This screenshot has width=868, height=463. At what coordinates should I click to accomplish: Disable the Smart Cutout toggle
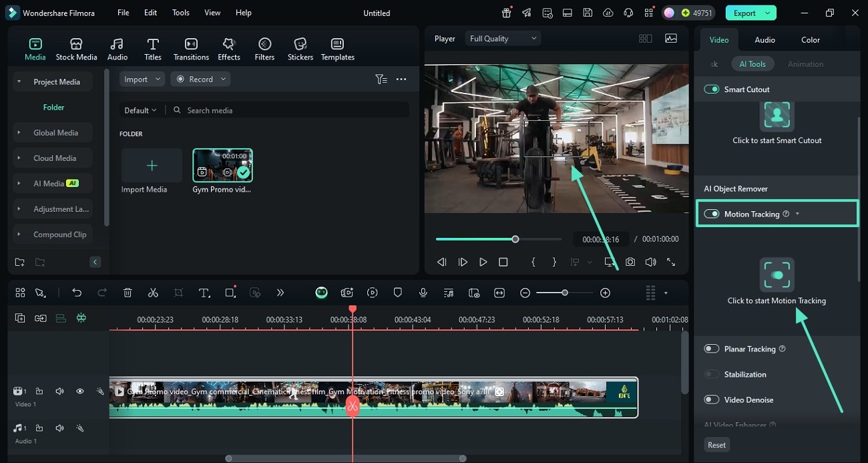pyautogui.click(x=712, y=90)
